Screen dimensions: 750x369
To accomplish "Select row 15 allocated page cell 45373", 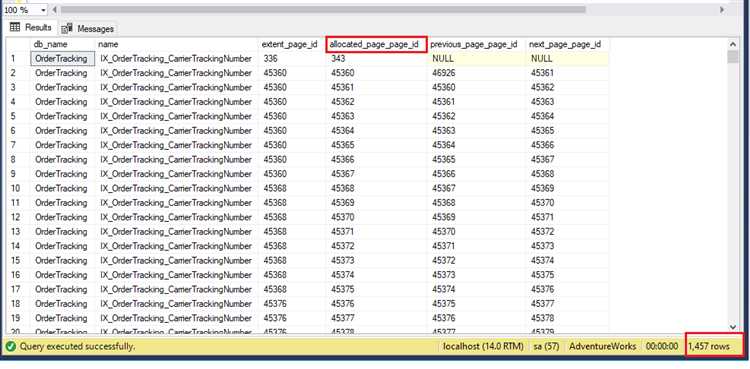I will pyautogui.click(x=376, y=260).
